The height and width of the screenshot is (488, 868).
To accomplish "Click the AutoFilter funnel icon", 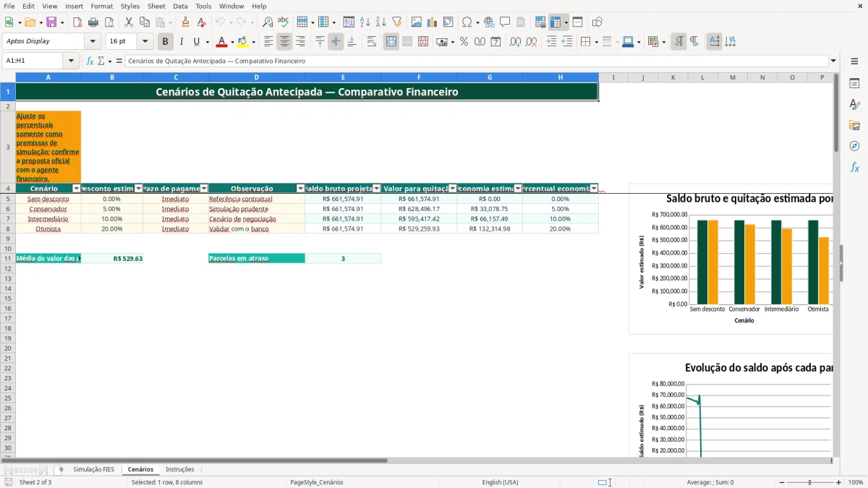I will point(397,22).
